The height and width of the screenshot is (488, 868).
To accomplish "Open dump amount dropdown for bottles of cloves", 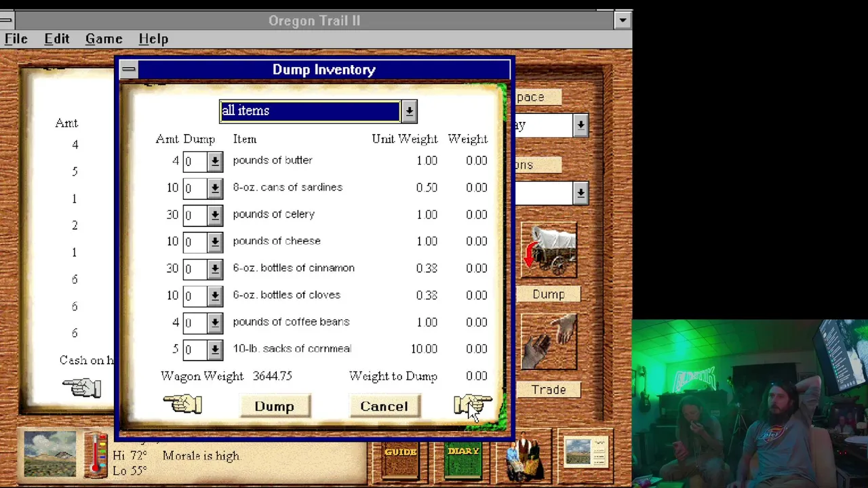I will tap(215, 296).
